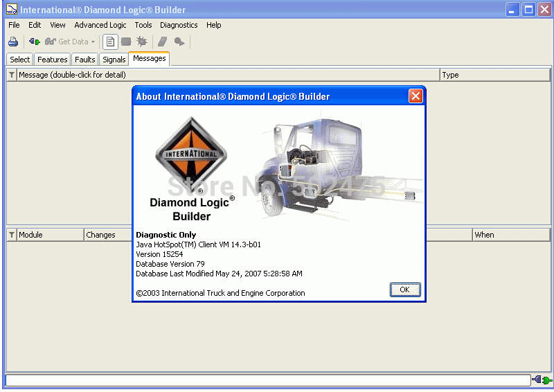This screenshot has width=554, height=392.
Task: Click the International diamond logo in About dialog
Action: click(x=191, y=155)
